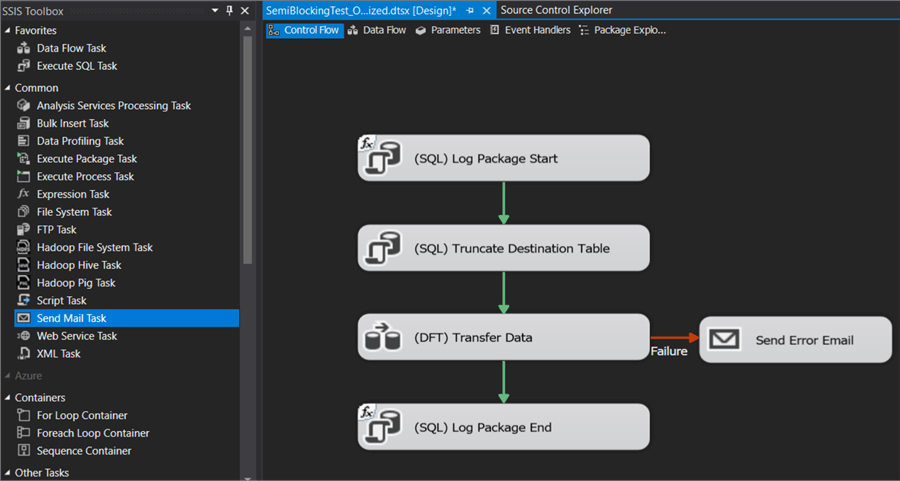Viewport: 900px width, 481px height.
Task: Click the Transfer Data task's data flow icon
Action: coord(382,338)
